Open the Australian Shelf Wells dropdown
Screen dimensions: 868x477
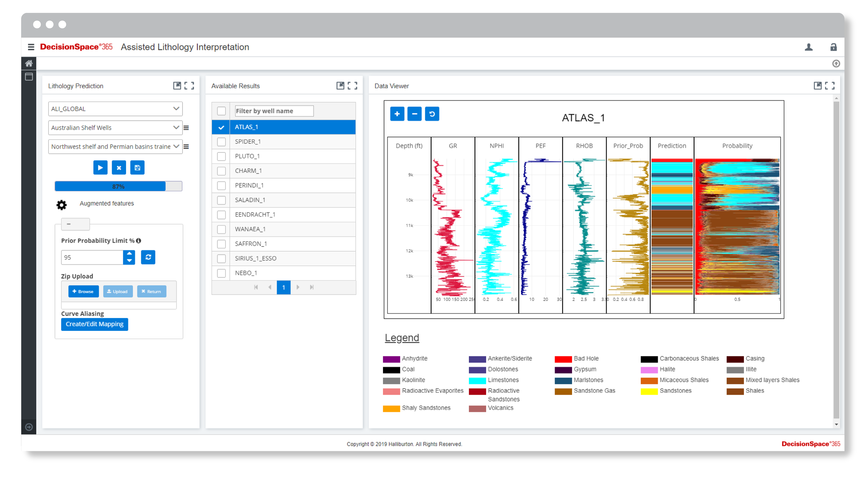(x=115, y=128)
